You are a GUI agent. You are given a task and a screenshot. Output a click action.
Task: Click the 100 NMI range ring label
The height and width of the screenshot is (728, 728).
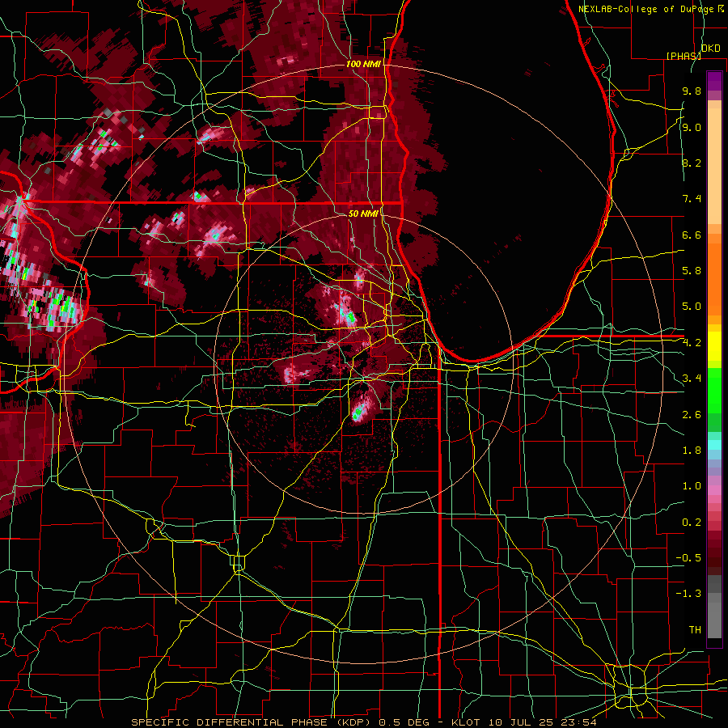pyautogui.click(x=363, y=64)
